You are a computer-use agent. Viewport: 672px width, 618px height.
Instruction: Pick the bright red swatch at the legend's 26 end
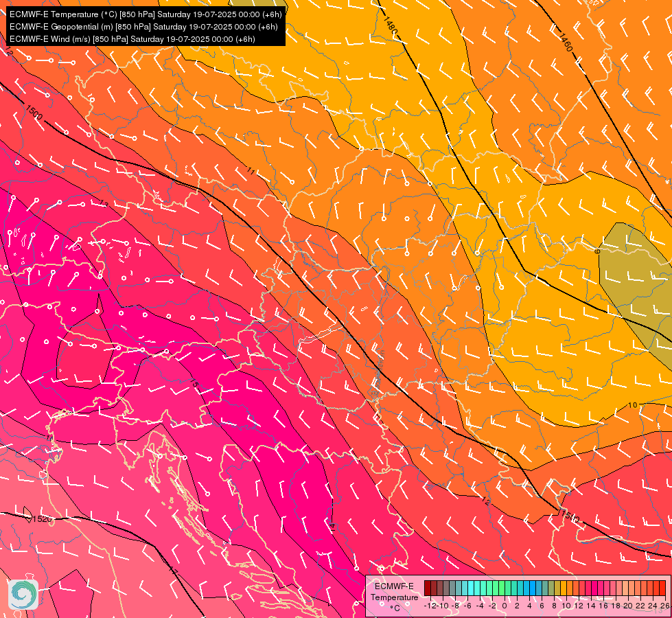coord(662,588)
